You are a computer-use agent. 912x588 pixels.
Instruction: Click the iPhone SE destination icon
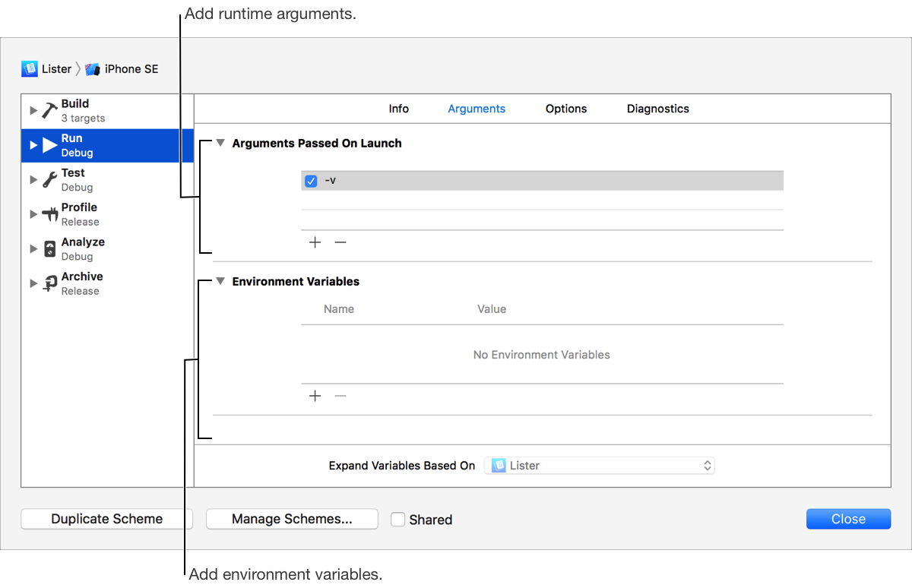click(93, 69)
